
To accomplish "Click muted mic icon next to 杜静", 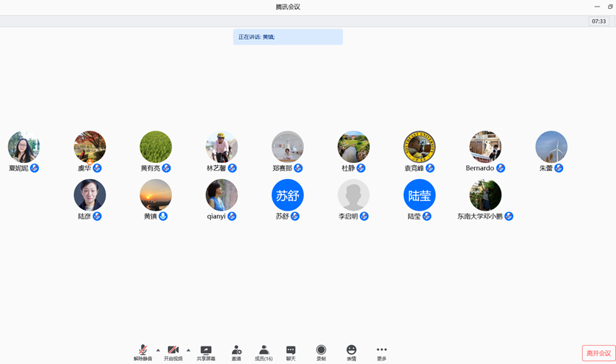I will [361, 168].
